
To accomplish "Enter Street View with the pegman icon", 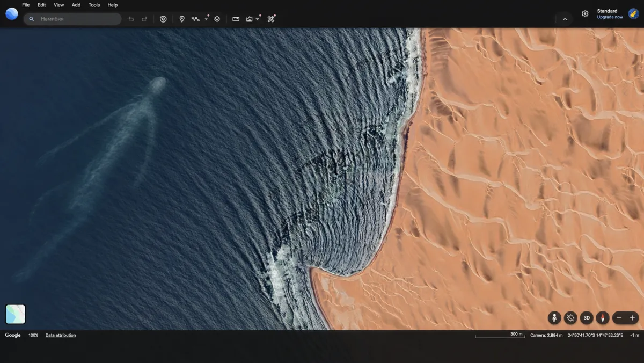I will pyautogui.click(x=554, y=318).
